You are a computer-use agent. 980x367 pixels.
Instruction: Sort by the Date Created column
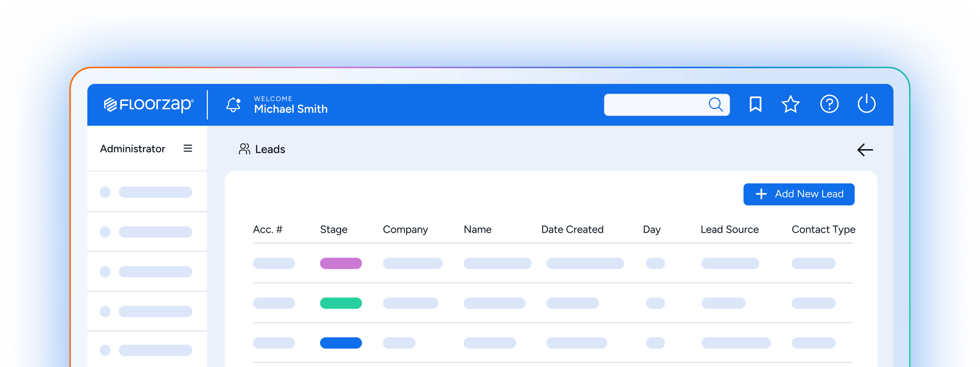(572, 229)
